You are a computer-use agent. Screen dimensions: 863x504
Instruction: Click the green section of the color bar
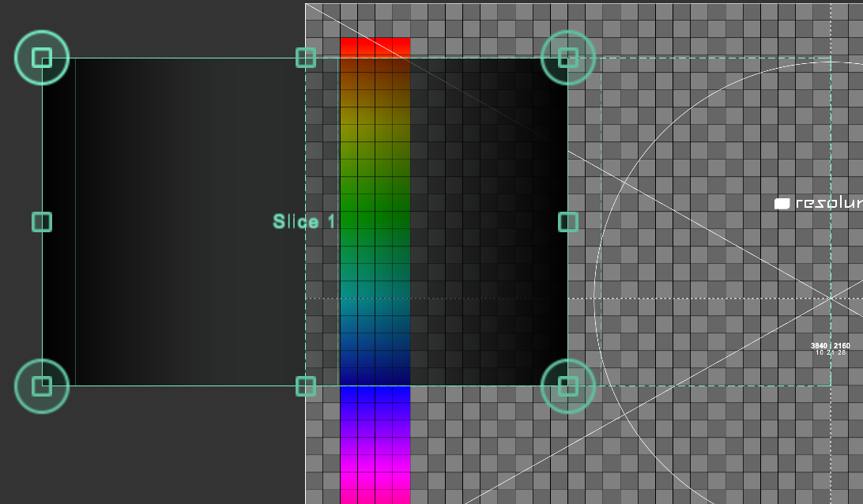coord(375,197)
